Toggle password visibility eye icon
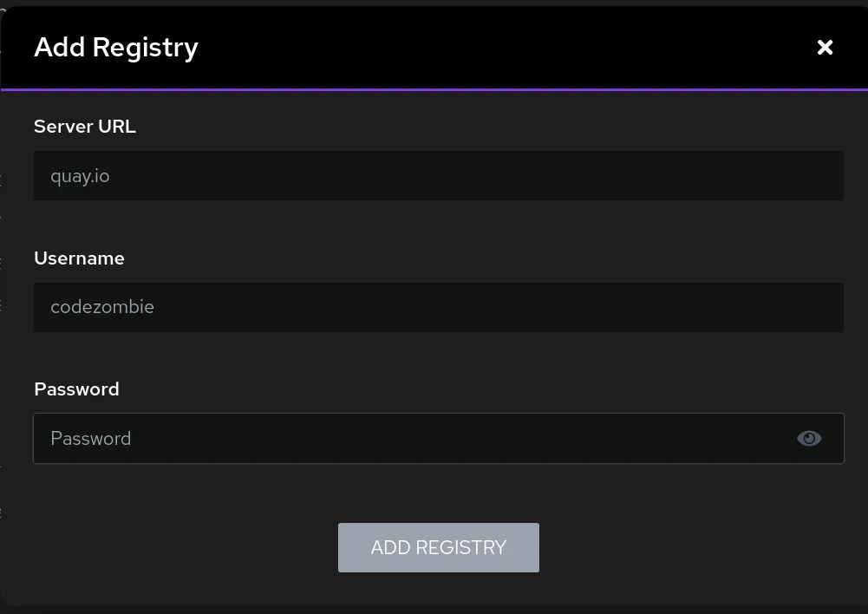 [809, 439]
